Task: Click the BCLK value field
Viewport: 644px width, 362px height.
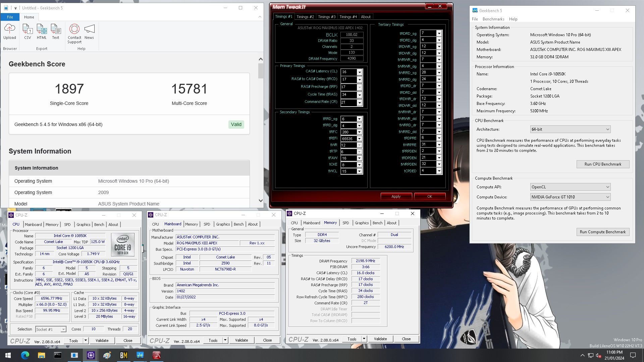Action: (352, 35)
